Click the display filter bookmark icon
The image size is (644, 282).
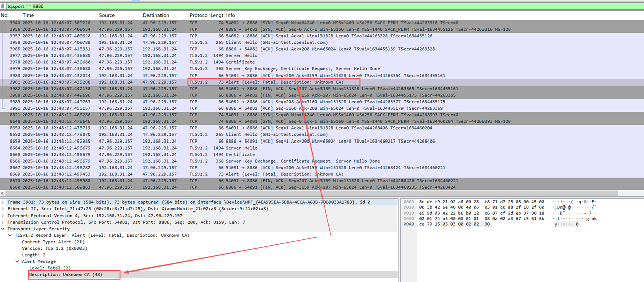coord(3,6)
